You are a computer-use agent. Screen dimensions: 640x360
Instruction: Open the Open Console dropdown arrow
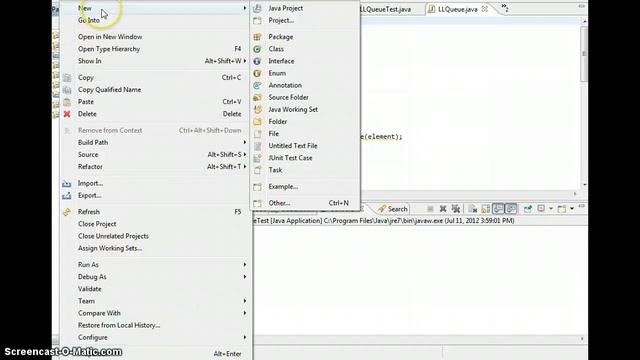[x=572, y=209]
